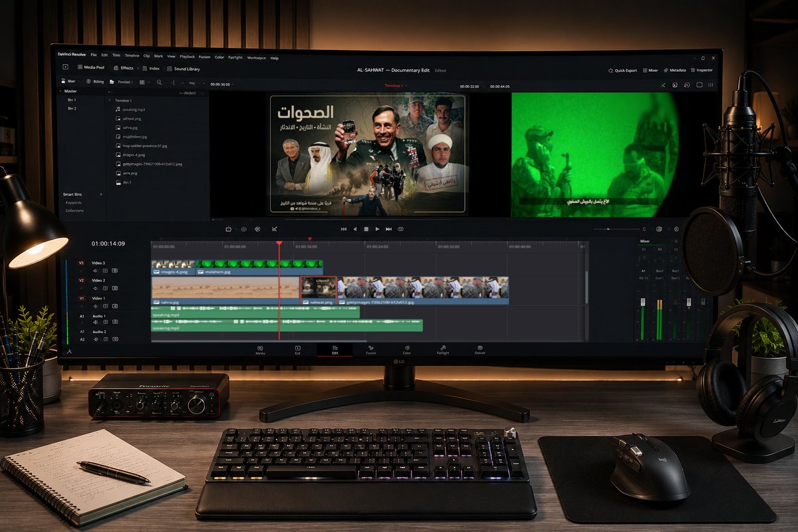Jump to last frame transport button
Image resolution: width=798 pixels, height=532 pixels.
coord(389,229)
